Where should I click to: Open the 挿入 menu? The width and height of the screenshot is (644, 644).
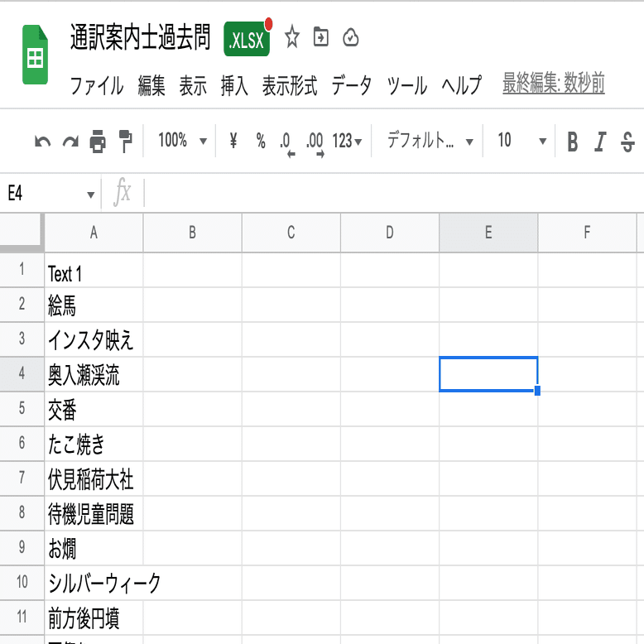click(234, 85)
